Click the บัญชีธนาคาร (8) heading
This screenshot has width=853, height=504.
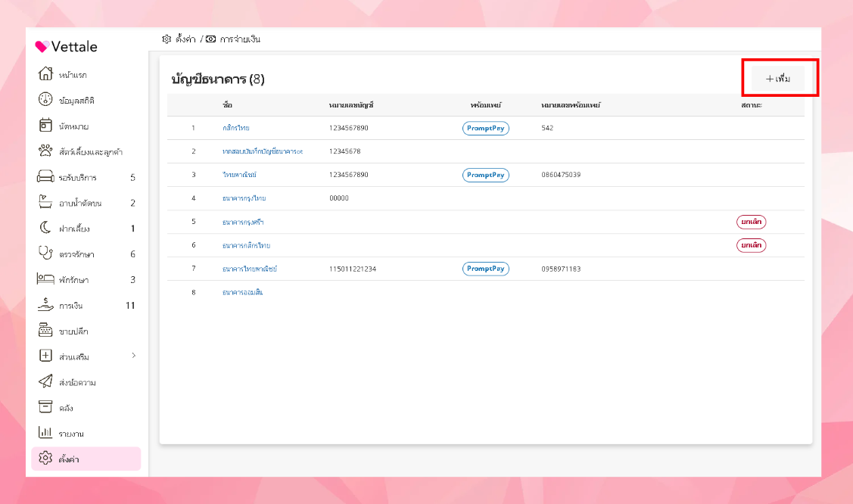pyautogui.click(x=218, y=79)
